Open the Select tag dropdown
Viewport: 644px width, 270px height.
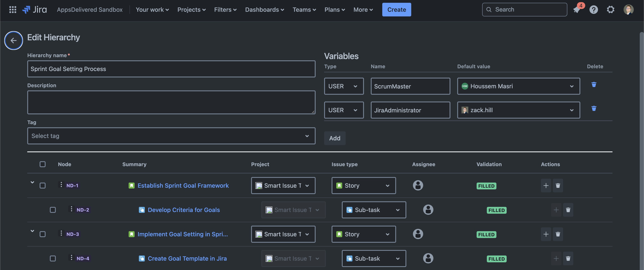coord(171,136)
